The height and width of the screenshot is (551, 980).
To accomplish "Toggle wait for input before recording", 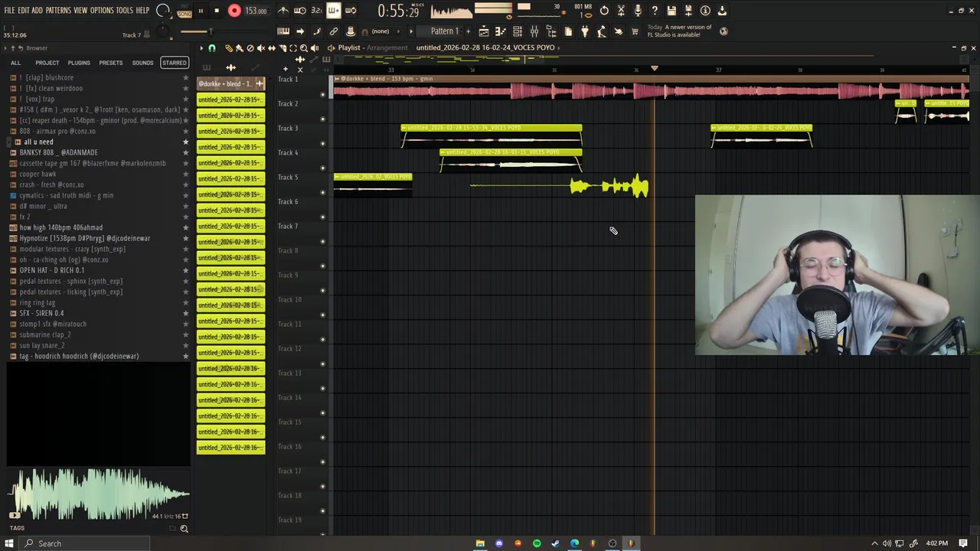I will (x=300, y=11).
